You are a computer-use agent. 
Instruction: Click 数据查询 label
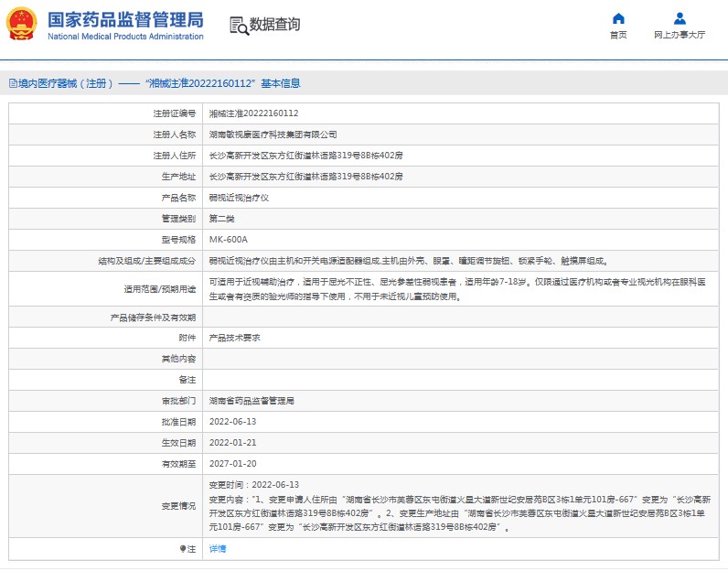point(275,24)
